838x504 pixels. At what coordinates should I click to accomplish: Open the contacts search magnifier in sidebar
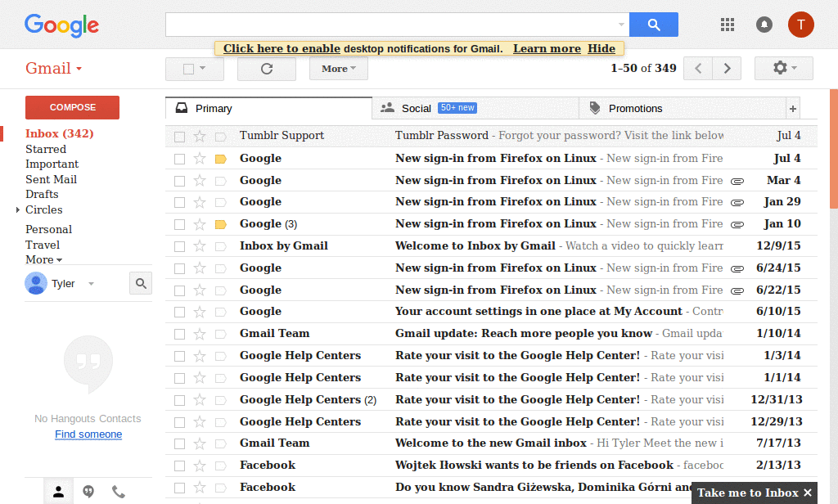click(140, 282)
